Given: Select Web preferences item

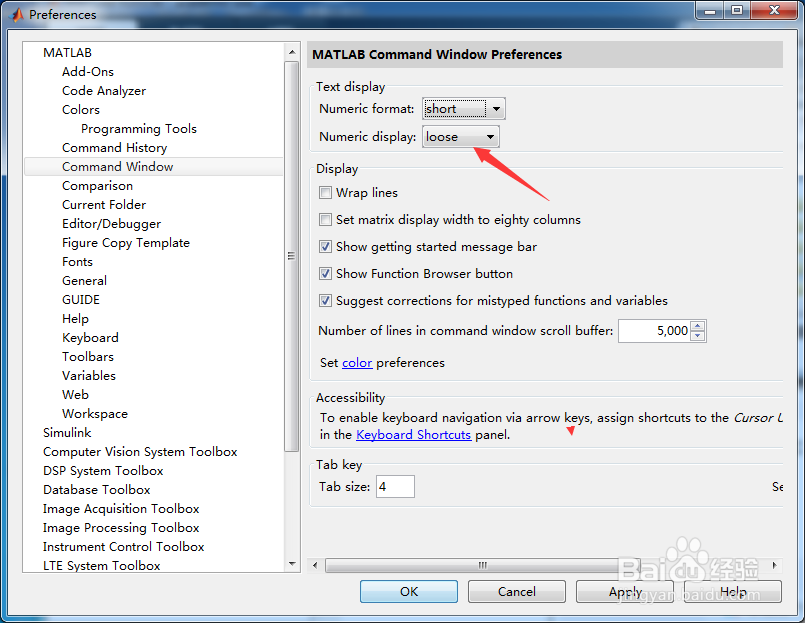Looking at the screenshot, I should click(75, 395).
